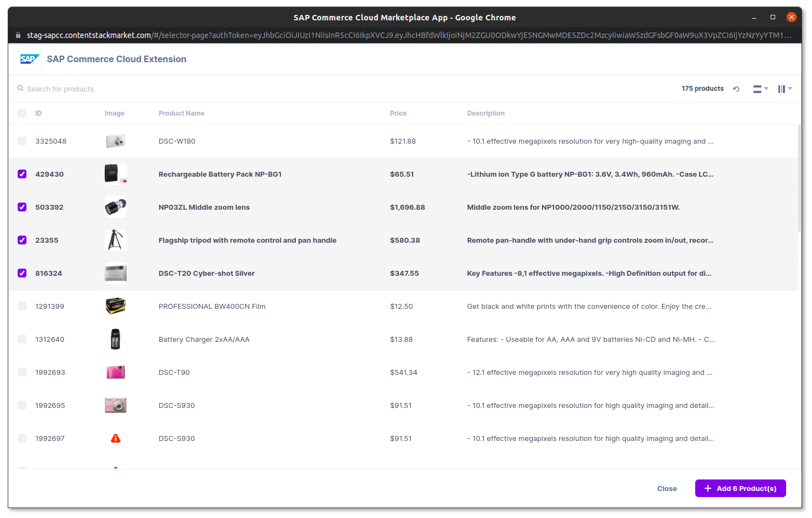
Task: Click the Product Name column header
Action: [x=181, y=113]
